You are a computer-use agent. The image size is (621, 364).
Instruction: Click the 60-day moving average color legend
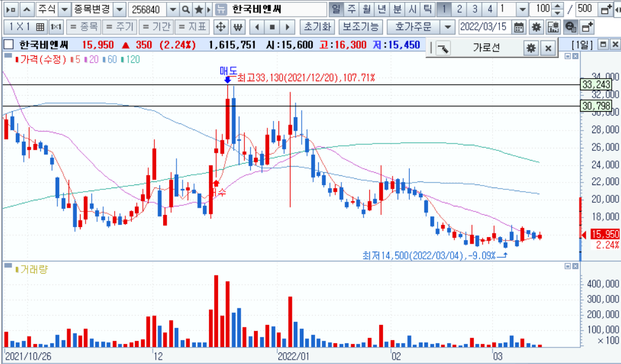(110, 59)
